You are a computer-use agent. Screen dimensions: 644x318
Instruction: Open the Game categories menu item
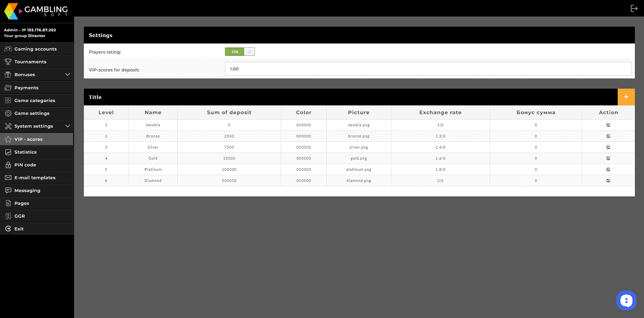[x=36, y=100]
